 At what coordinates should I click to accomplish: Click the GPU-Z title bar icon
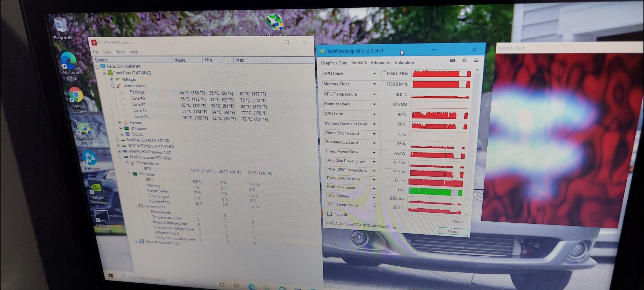(x=322, y=51)
